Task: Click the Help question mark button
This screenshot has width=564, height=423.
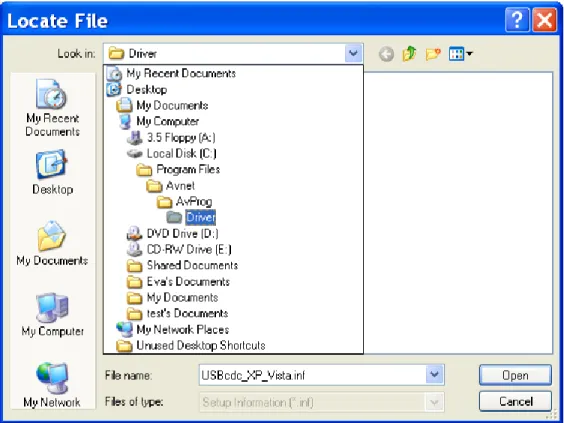Action: (517, 20)
